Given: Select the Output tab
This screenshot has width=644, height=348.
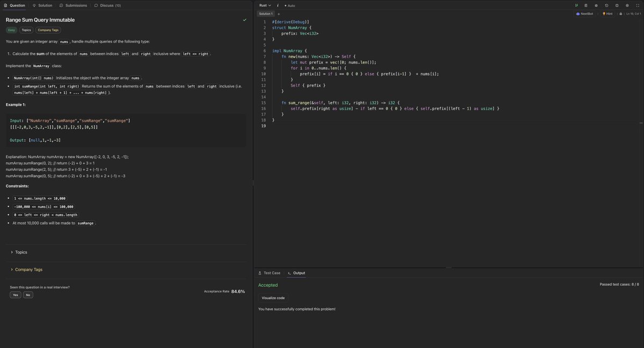Looking at the screenshot, I should click(x=296, y=273).
